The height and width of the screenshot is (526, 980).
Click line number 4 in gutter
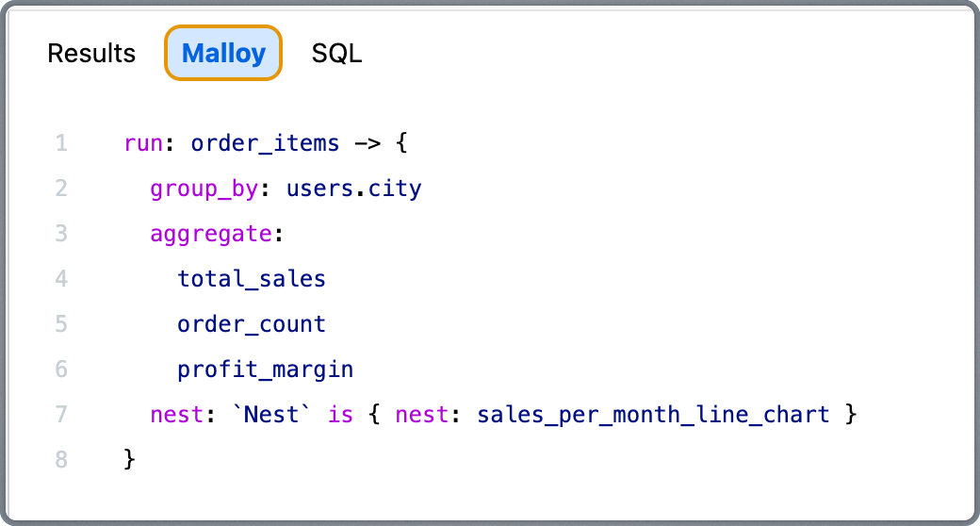(x=61, y=279)
